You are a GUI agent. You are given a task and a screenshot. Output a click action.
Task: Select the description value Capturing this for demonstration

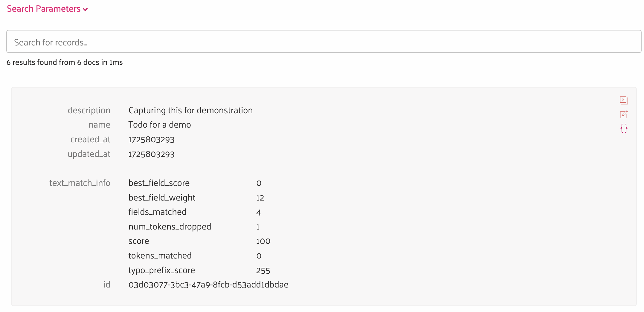pyautogui.click(x=191, y=111)
